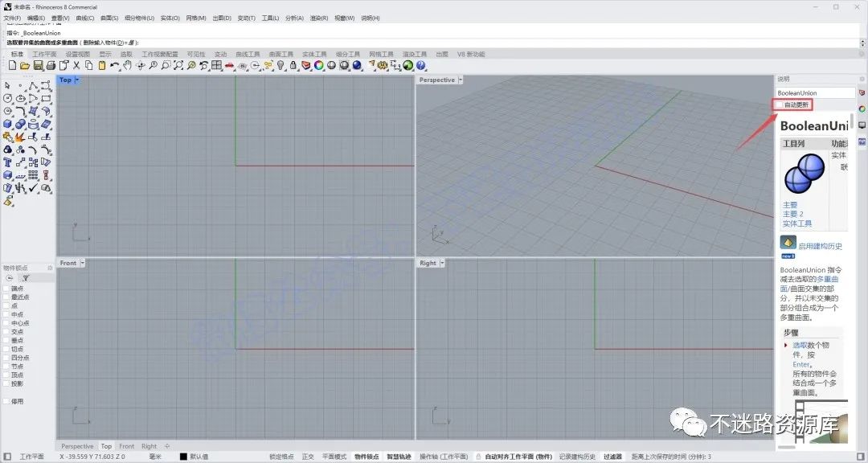The image size is (868, 463).
Task: Toggle 记录建构历史 in the status bar
Action: point(577,457)
